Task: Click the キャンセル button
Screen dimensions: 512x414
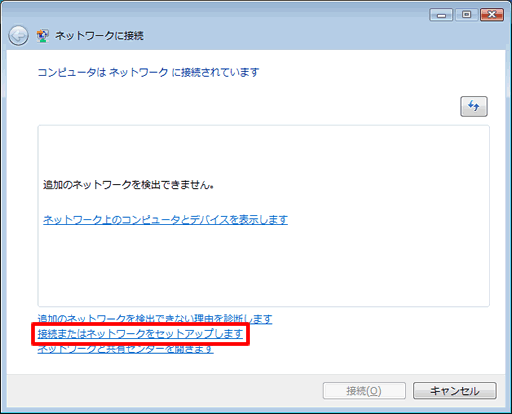Action: pyautogui.click(x=455, y=390)
